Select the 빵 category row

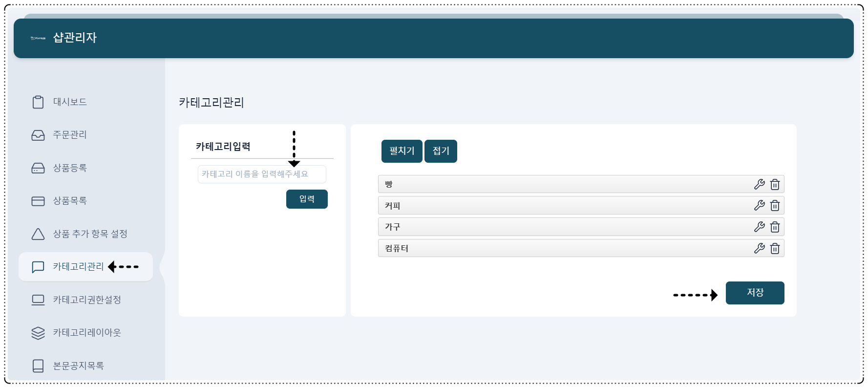point(581,184)
